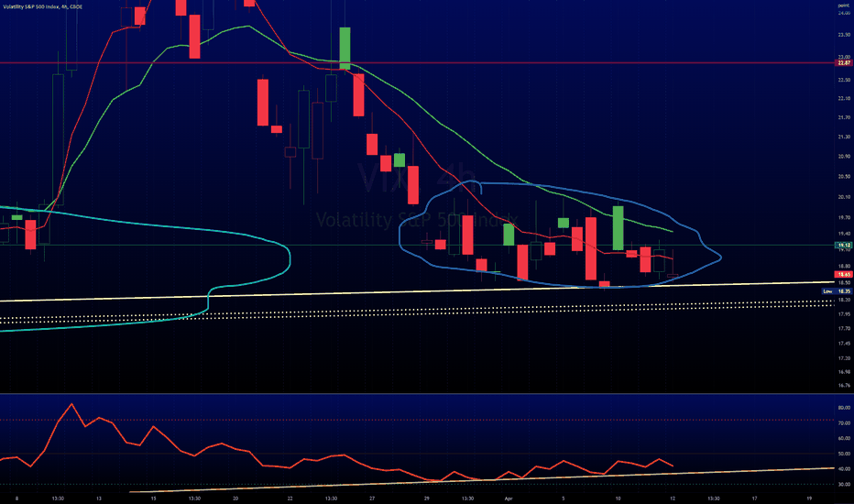854x504 pixels.
Task: Click the red 18.65 current price tag
Action: click(844, 275)
